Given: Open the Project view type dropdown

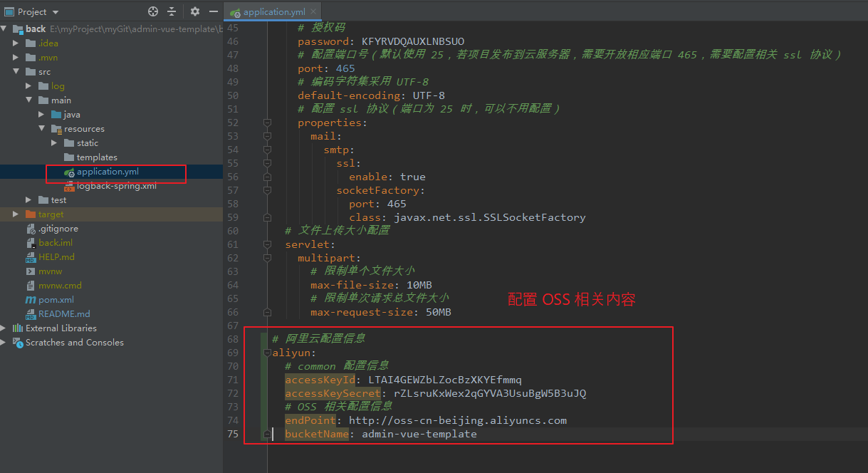Looking at the screenshot, I should [56, 12].
